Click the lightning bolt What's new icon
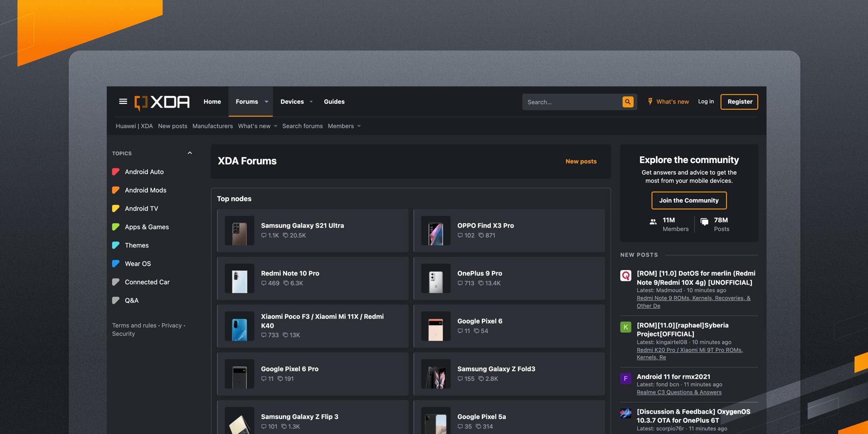Image resolution: width=868 pixels, height=434 pixels. [x=650, y=102]
